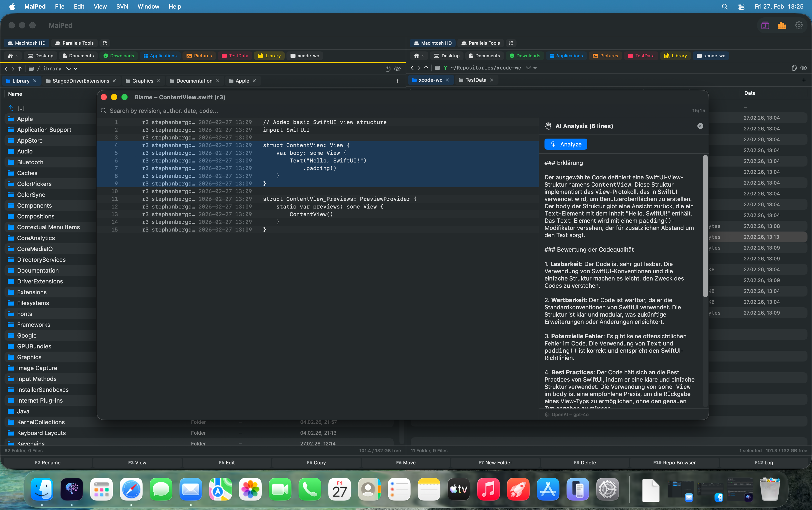Switch to the TestData tab in right pane
Image resolution: width=812 pixels, height=510 pixels.
476,80
